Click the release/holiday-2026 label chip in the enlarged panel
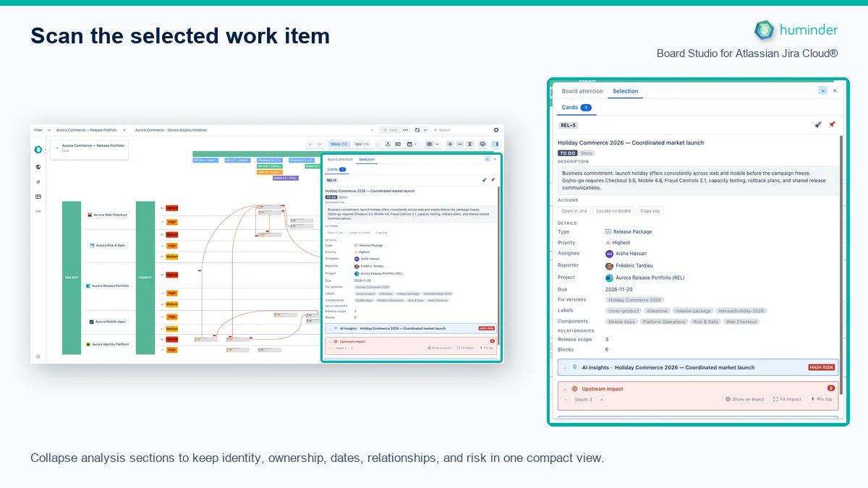Screen dimensions: 868x488 741,311
